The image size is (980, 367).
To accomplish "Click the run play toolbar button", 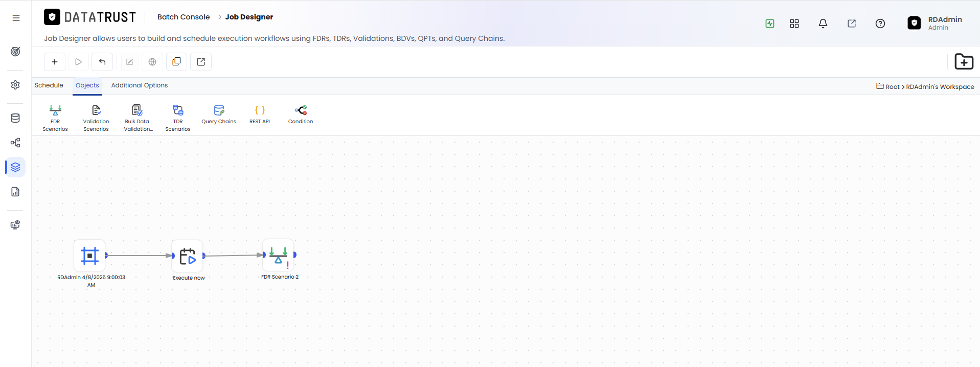I will (78, 62).
